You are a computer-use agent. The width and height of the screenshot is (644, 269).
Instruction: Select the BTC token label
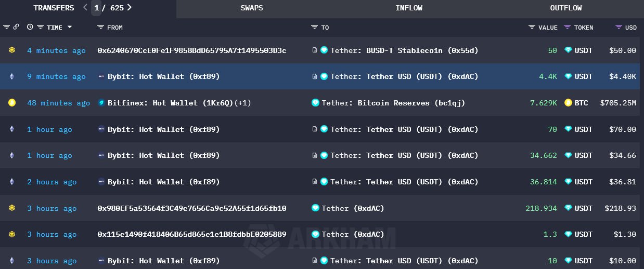tap(582, 103)
